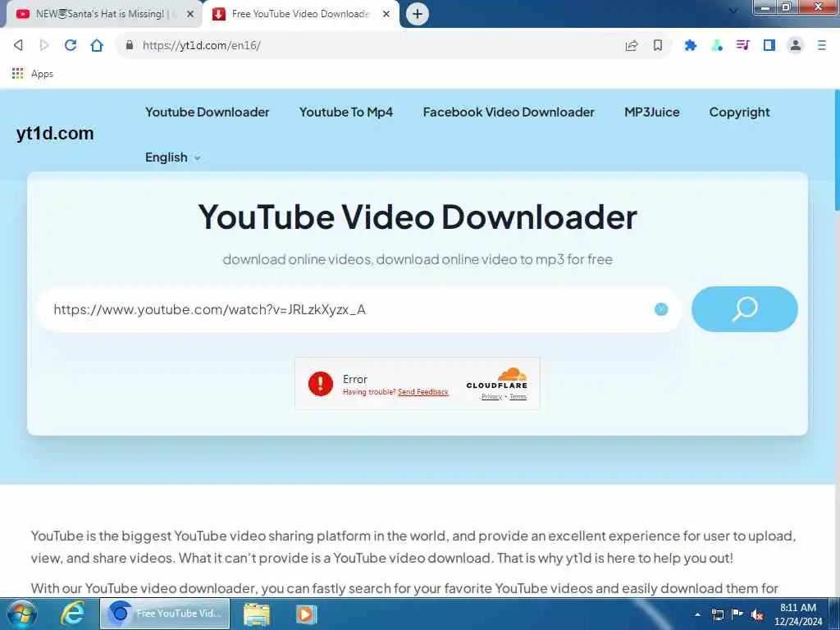This screenshot has height=630, width=840.
Task: Bookmark this page with the bookmark icon
Action: pyautogui.click(x=658, y=46)
